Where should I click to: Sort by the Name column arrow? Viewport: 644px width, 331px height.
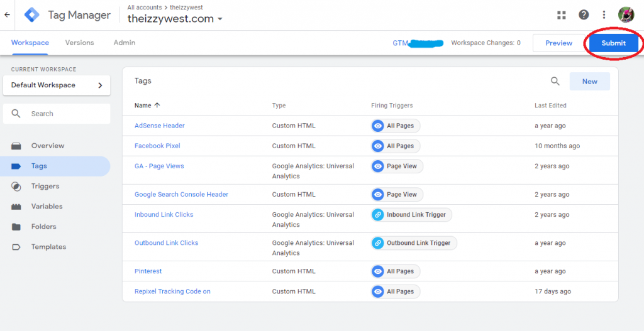pyautogui.click(x=157, y=106)
